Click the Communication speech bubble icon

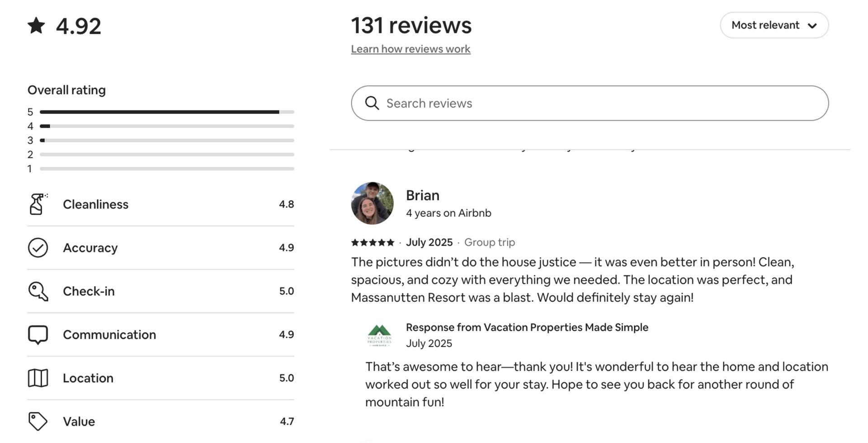click(38, 335)
